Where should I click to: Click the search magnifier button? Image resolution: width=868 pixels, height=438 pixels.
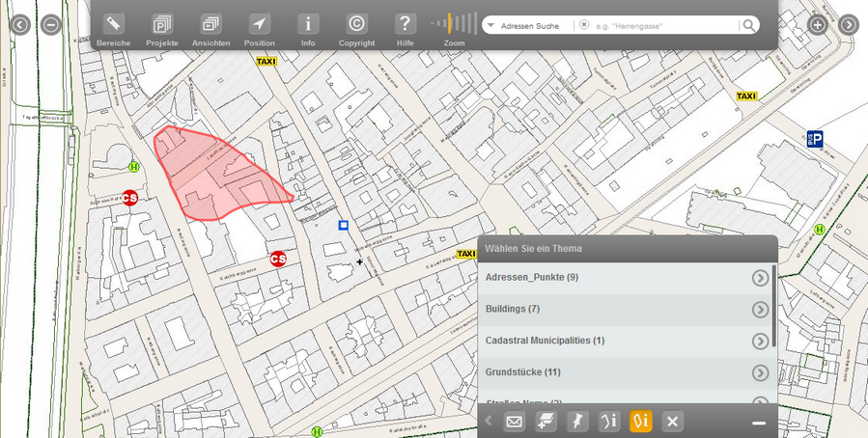click(748, 25)
